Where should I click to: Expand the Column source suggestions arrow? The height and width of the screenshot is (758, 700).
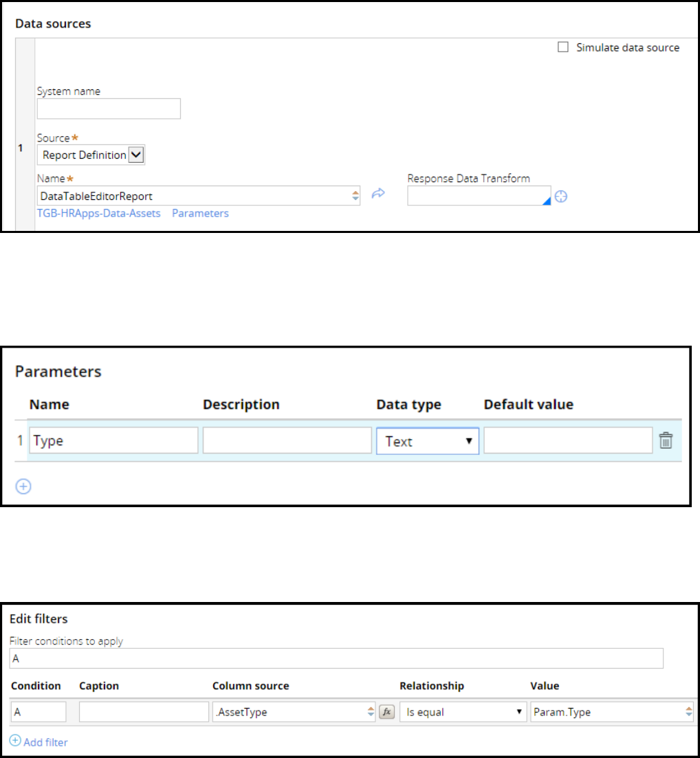point(371,713)
